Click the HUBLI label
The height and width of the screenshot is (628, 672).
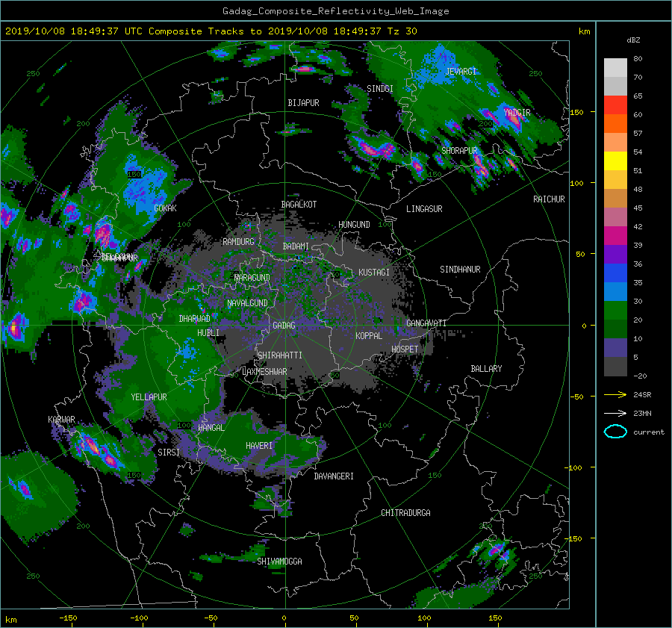[x=208, y=333]
